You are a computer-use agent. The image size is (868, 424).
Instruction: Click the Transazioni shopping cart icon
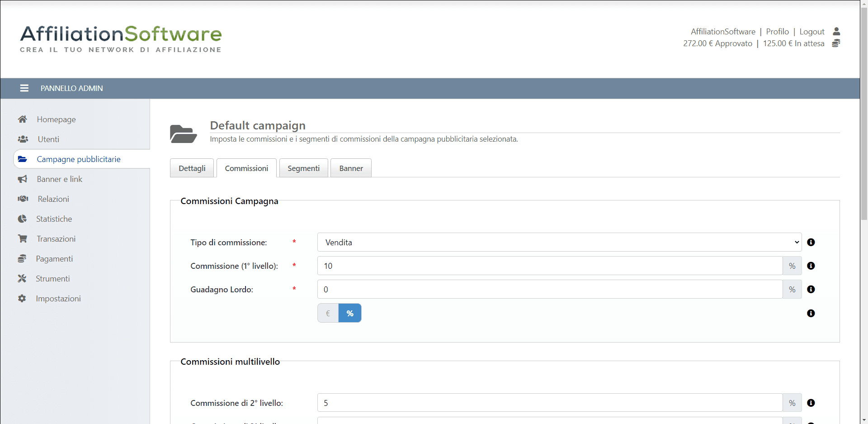tap(22, 239)
